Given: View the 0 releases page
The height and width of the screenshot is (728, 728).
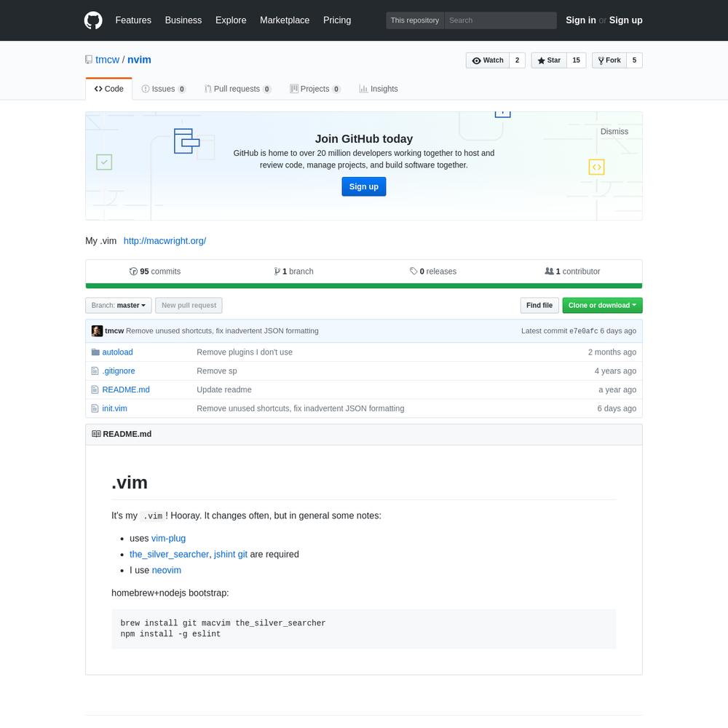Looking at the screenshot, I should pyautogui.click(x=433, y=271).
